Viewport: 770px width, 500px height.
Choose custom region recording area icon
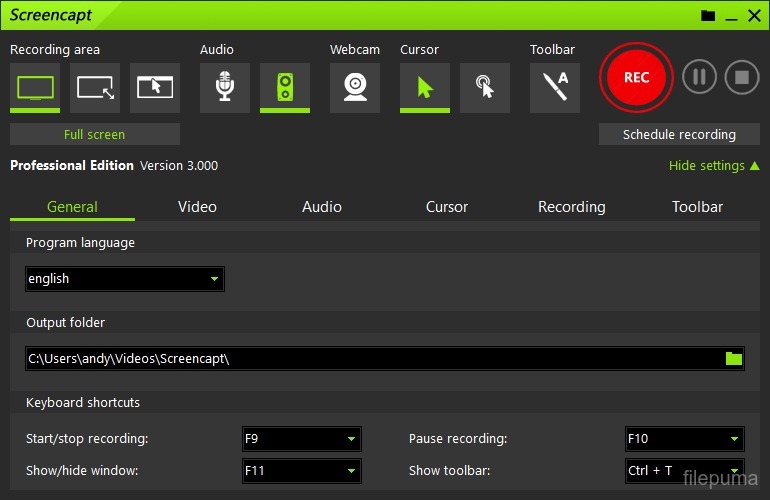95,88
